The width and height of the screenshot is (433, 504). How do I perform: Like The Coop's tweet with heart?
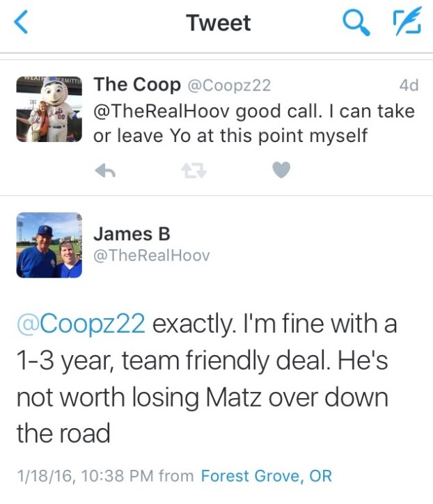click(281, 170)
